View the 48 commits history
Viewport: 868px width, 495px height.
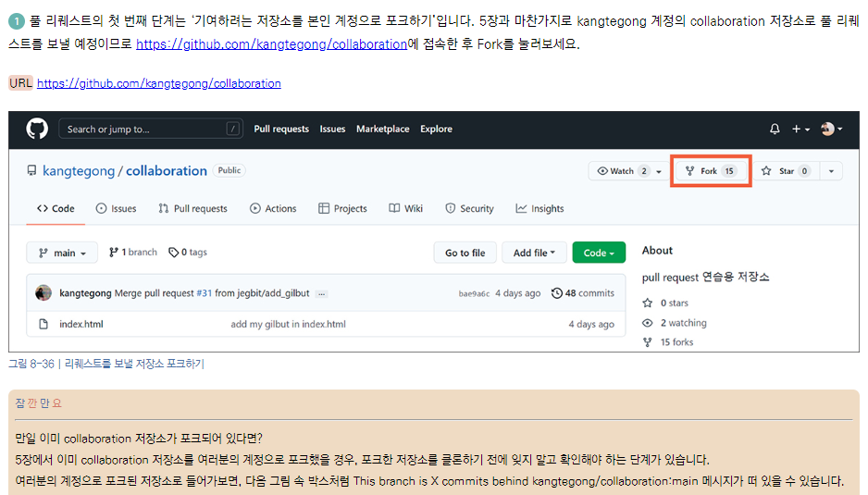click(x=583, y=293)
